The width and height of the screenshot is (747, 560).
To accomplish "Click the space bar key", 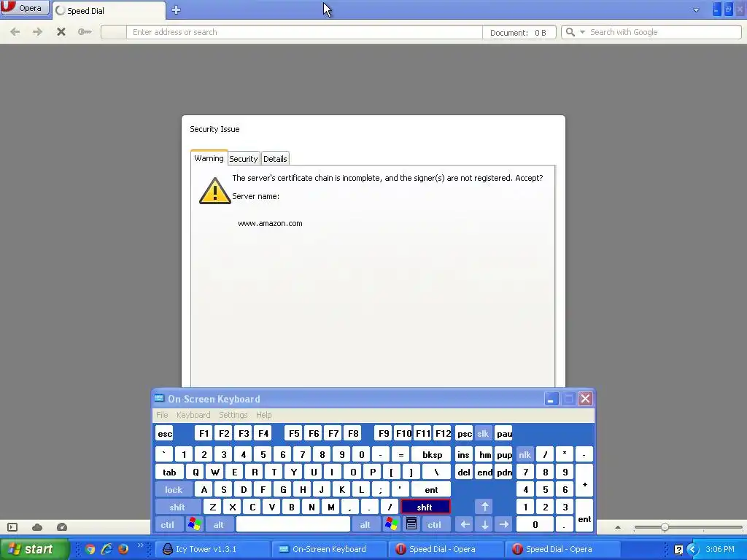I will click(x=293, y=525).
